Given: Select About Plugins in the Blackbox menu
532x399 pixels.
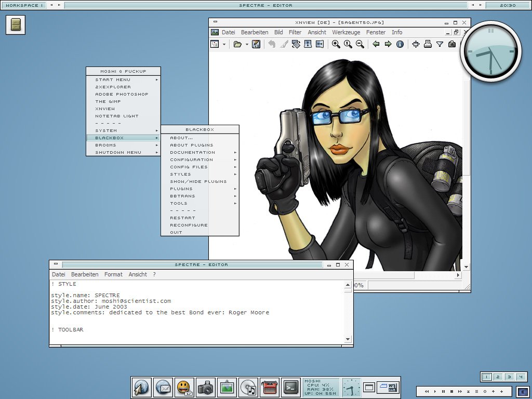Looking at the screenshot, I should click(200, 145).
